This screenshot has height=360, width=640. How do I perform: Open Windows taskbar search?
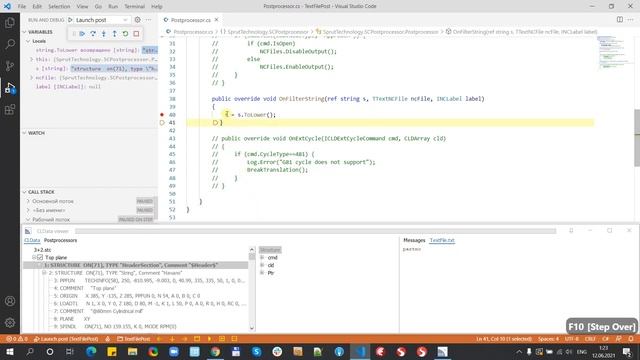[x=30, y=351]
